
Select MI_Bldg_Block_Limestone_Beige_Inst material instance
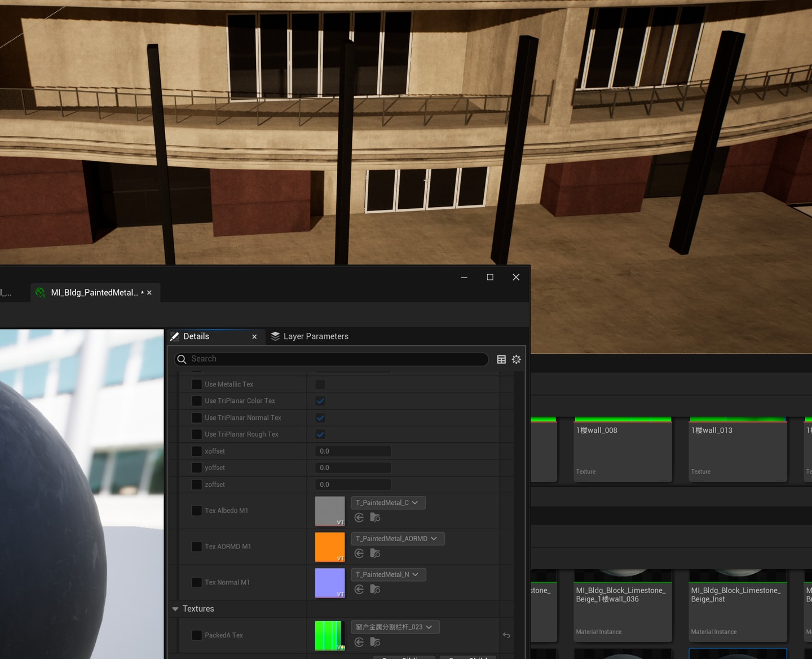coord(738,606)
